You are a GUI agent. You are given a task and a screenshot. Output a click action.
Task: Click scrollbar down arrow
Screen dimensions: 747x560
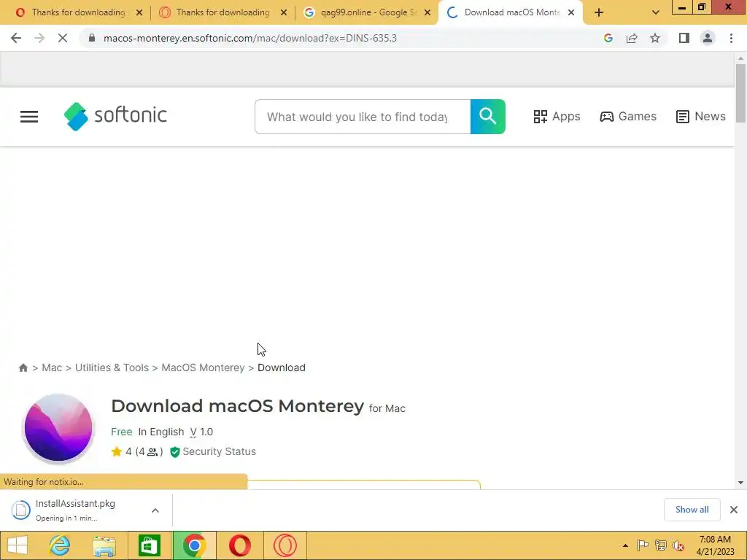tap(740, 483)
